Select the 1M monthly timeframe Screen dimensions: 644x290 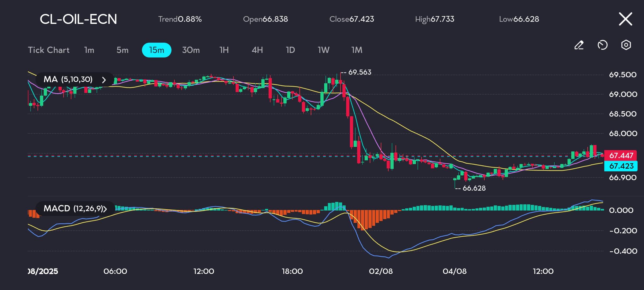(x=357, y=50)
